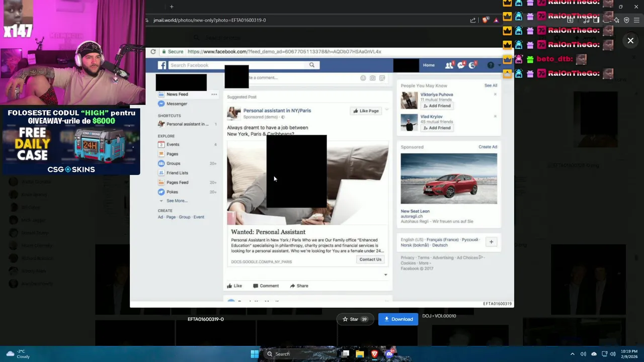Open Facebook friend requests icon
Viewport: 644px width, 362px height.
tap(449, 65)
